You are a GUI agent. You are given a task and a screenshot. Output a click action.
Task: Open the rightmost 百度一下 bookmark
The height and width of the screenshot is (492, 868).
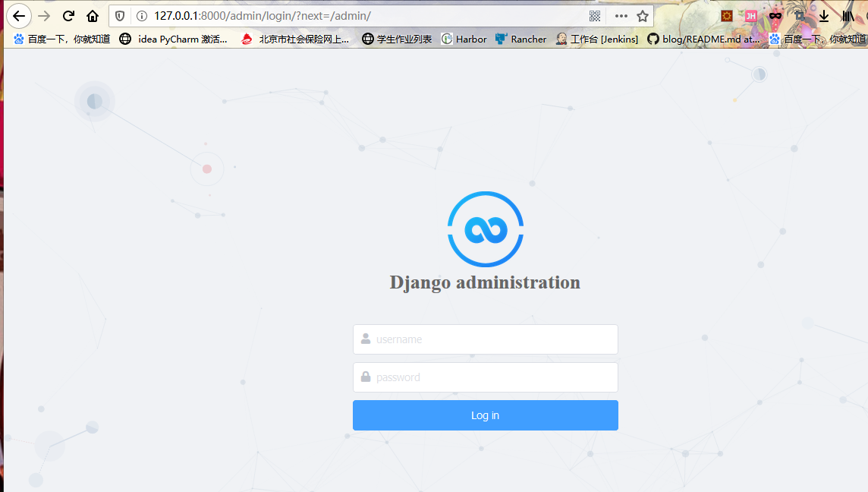818,39
